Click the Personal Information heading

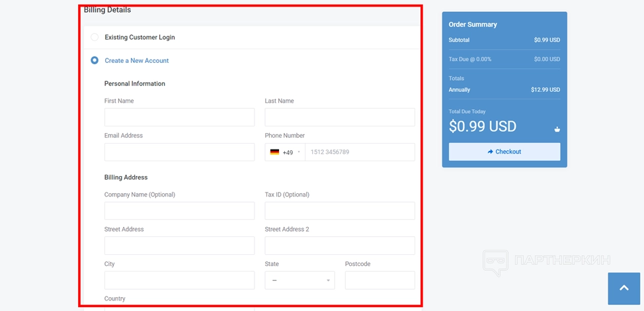click(x=135, y=83)
